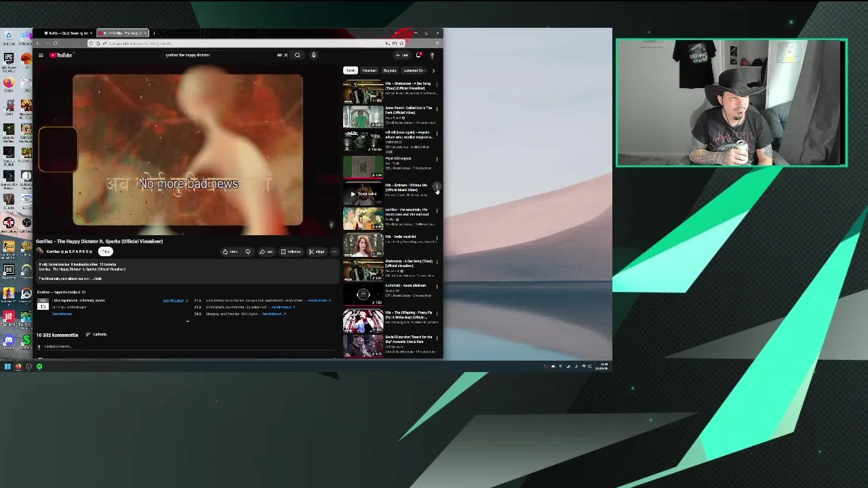This screenshot has width=868, height=488.
Task: Expand tour dates with down chevron
Action: [x=187, y=321]
